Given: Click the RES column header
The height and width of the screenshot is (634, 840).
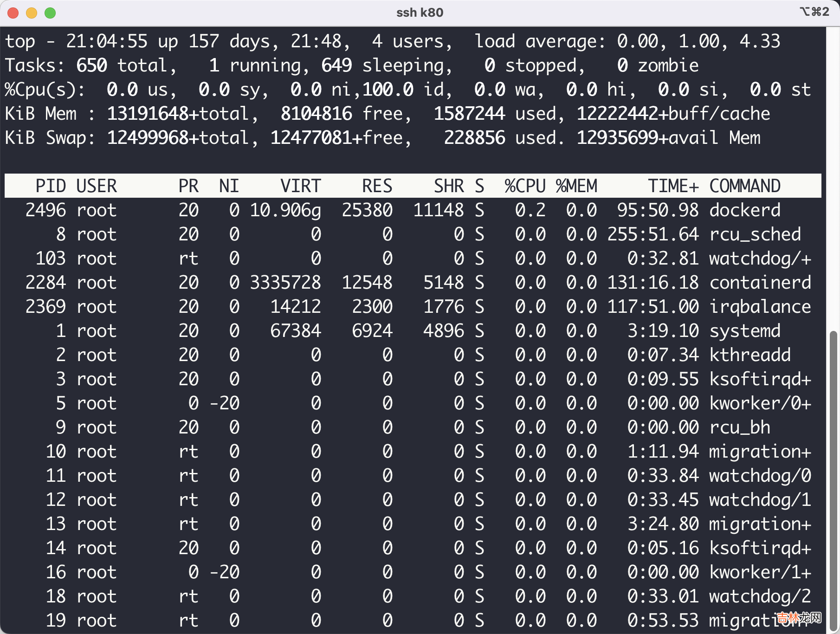Looking at the screenshot, I should (x=377, y=186).
